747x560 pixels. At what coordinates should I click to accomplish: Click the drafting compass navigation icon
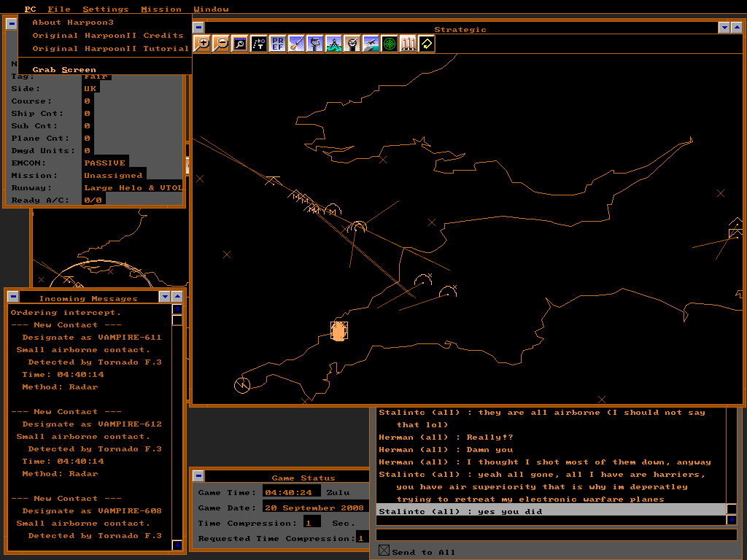pyautogui.click(x=333, y=44)
